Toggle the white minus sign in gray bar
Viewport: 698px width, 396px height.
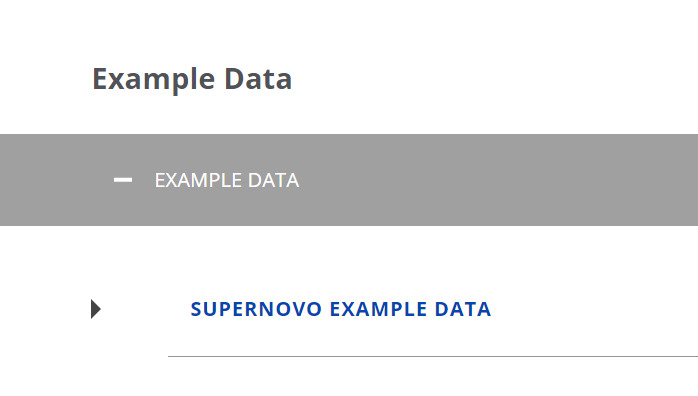click(123, 180)
